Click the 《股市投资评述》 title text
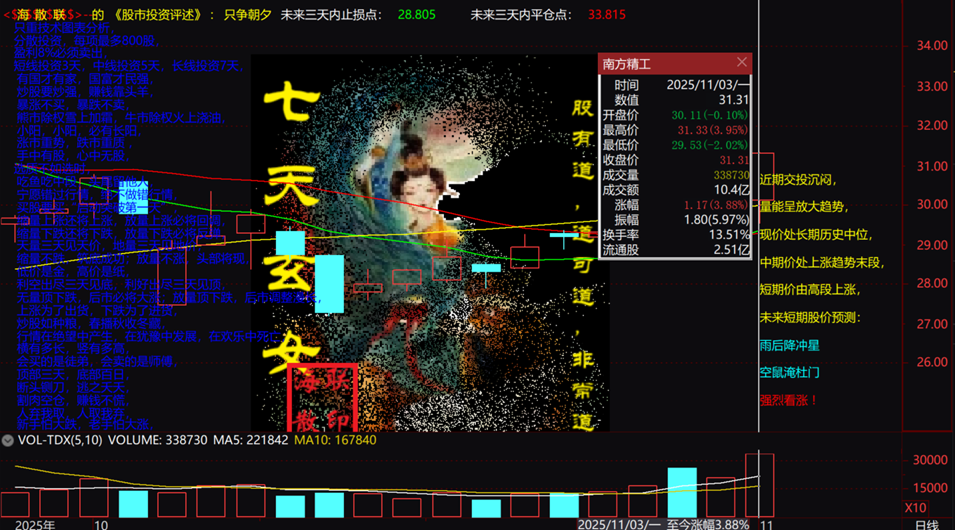 click(158, 15)
